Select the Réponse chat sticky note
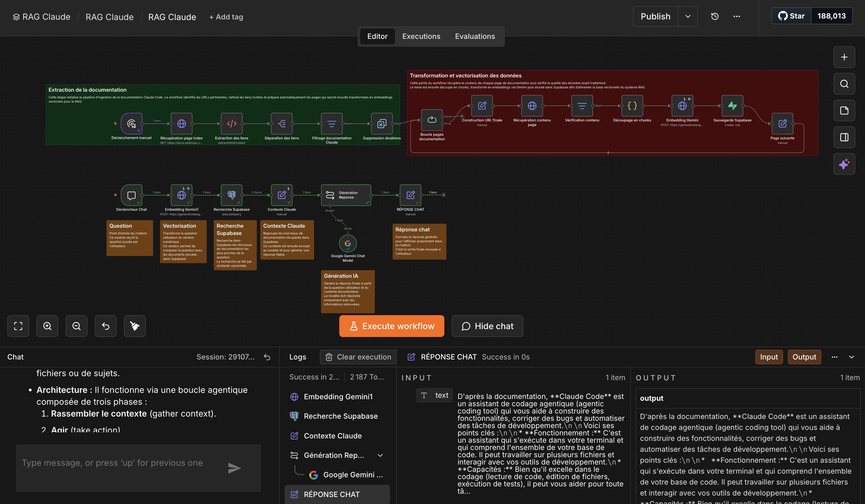 419,242
